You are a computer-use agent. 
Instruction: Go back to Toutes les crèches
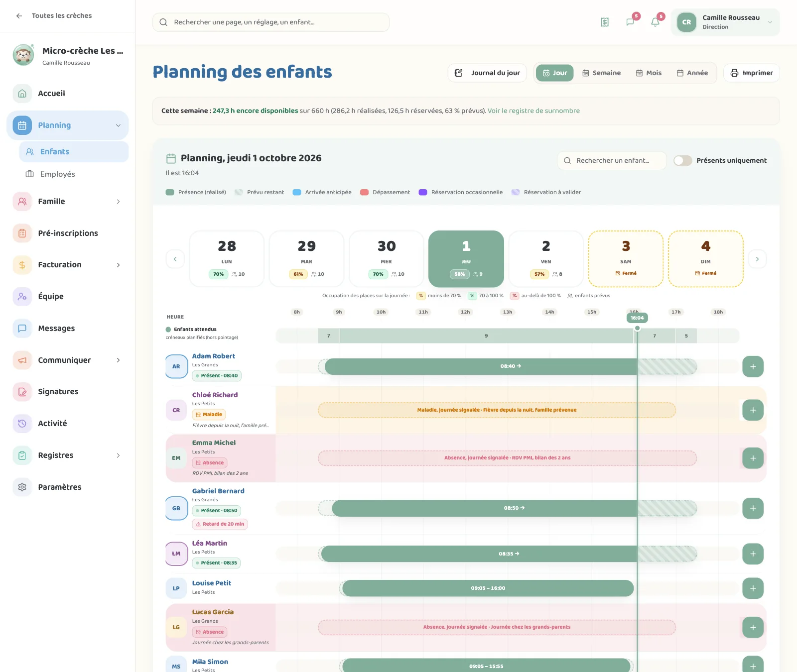(54, 15)
